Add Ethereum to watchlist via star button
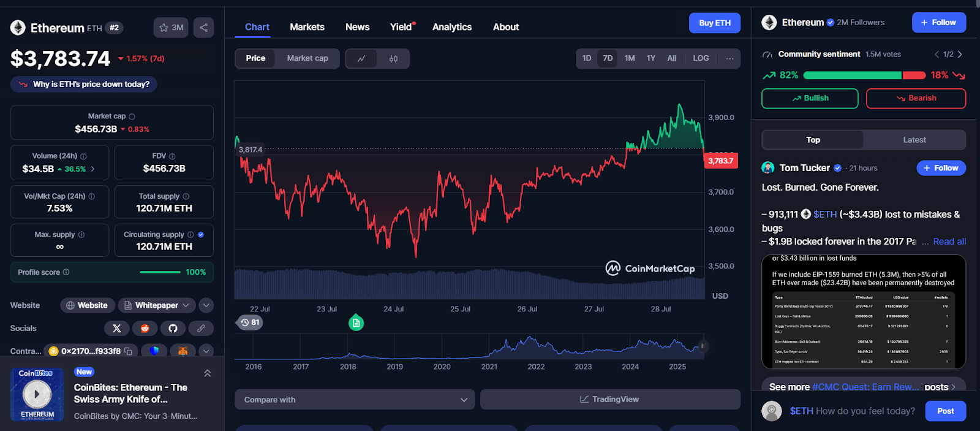Viewport: 980px width, 431px height. 171,28
